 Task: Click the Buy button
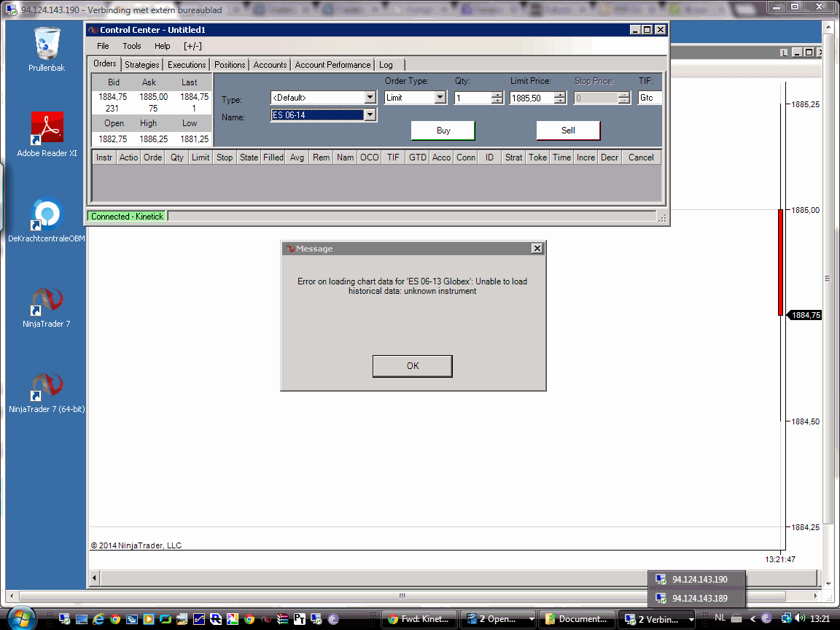click(443, 131)
